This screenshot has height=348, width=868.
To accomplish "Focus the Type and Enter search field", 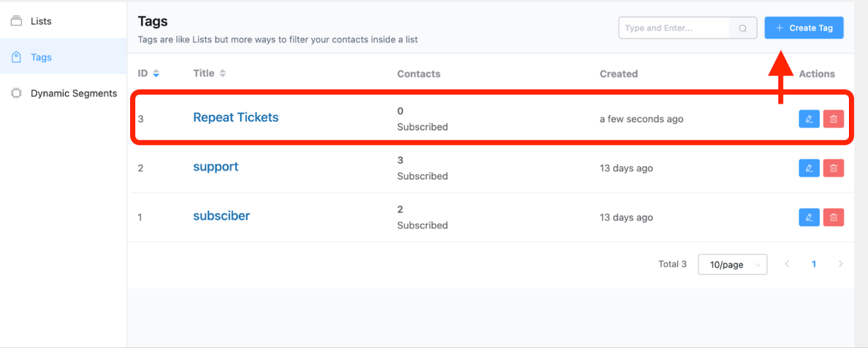I will click(674, 28).
